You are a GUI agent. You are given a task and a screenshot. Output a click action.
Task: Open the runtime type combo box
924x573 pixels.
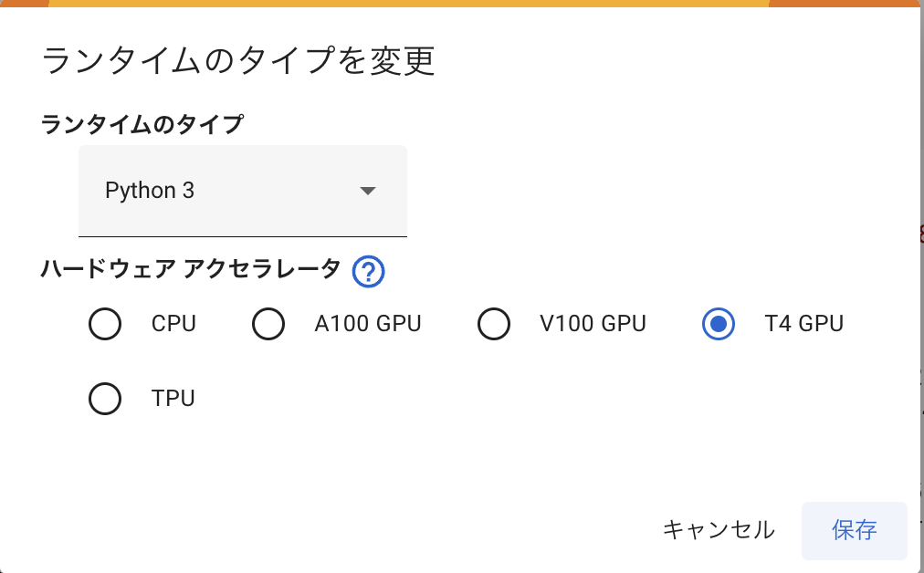[x=242, y=191]
